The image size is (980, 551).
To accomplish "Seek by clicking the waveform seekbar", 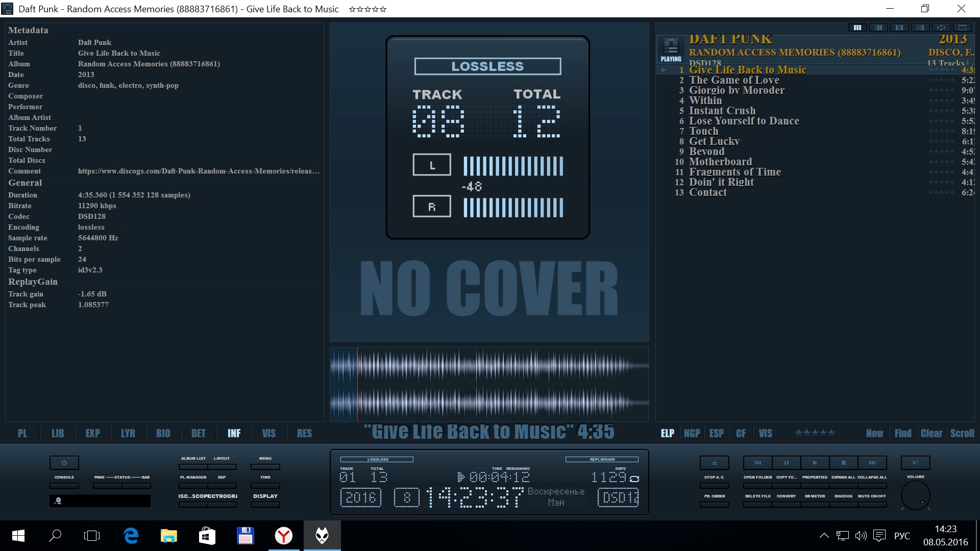I will [x=489, y=384].
